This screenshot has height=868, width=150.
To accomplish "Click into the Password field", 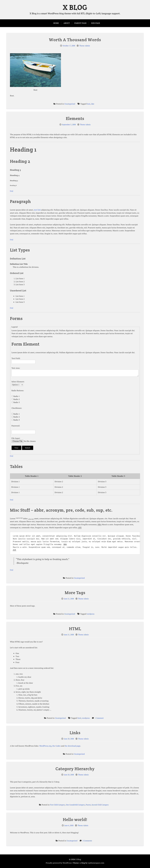I will [x=23, y=432].
